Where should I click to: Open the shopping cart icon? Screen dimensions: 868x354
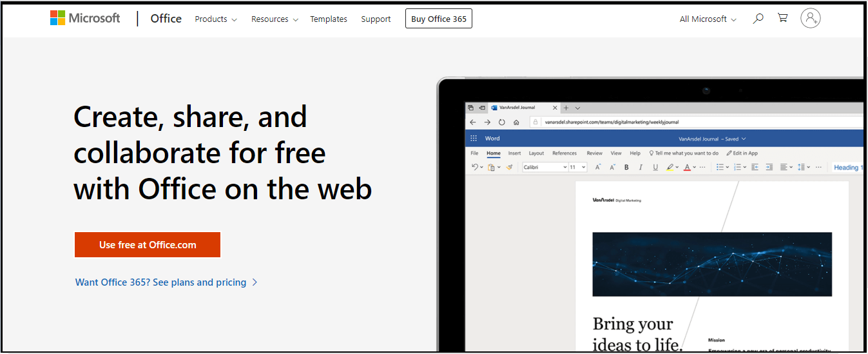[x=782, y=18]
